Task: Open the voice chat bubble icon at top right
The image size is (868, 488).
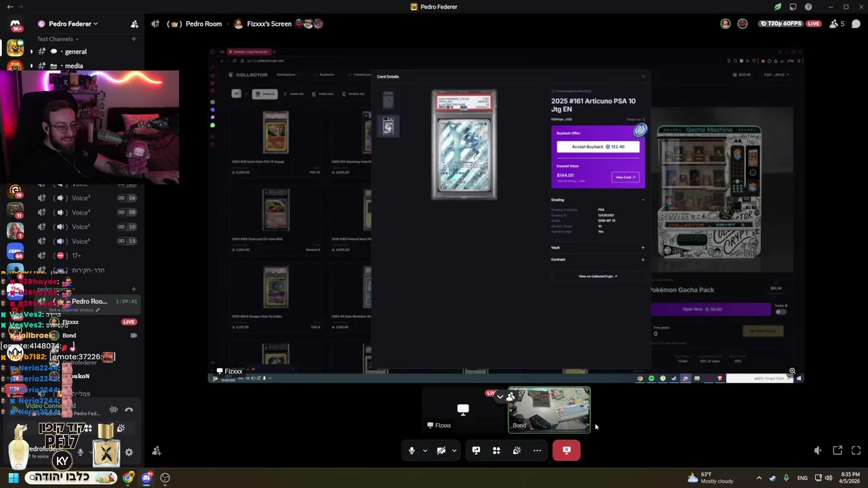Action: 856,24
